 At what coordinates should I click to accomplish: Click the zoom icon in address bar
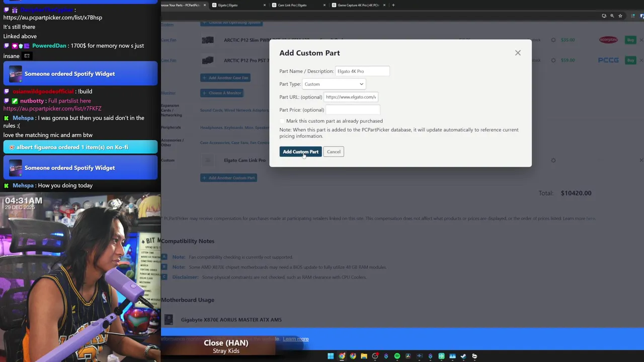coord(612,16)
